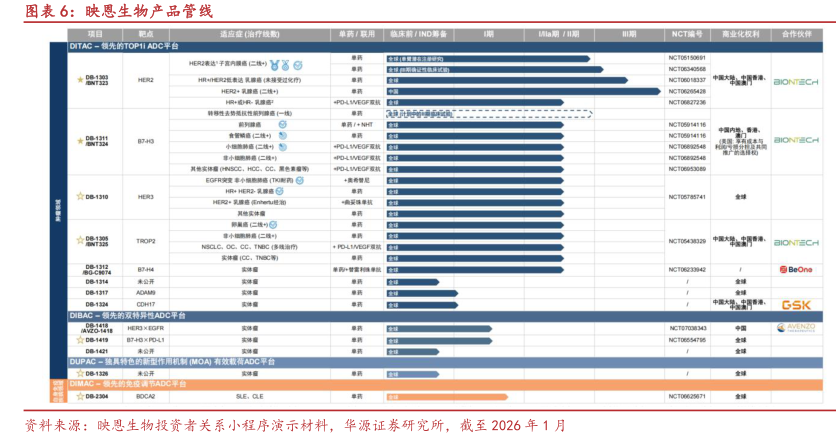Click the BioNTech logo in DB-1305 row
Viewport: 836px width, 437px height.
tap(796, 241)
